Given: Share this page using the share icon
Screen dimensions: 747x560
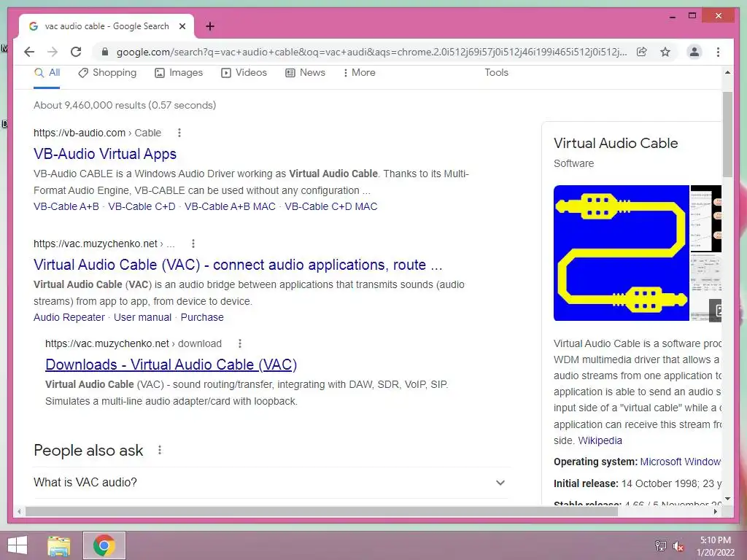Looking at the screenshot, I should pos(642,52).
